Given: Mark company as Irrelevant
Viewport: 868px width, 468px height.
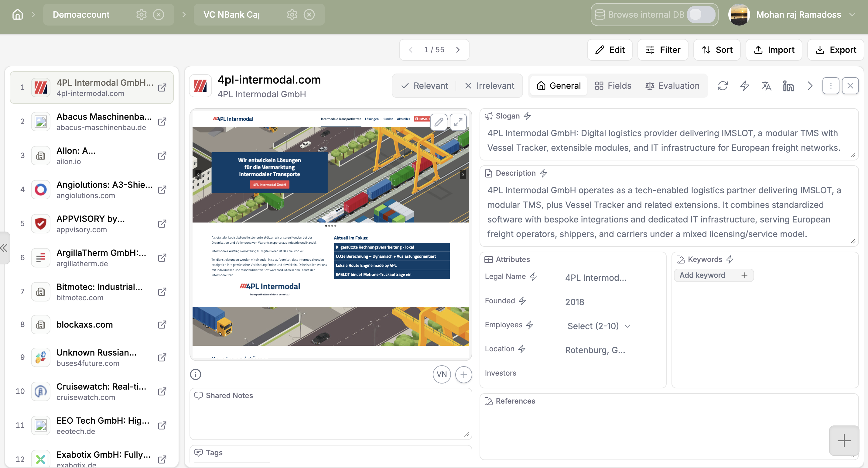Looking at the screenshot, I should click(x=489, y=86).
